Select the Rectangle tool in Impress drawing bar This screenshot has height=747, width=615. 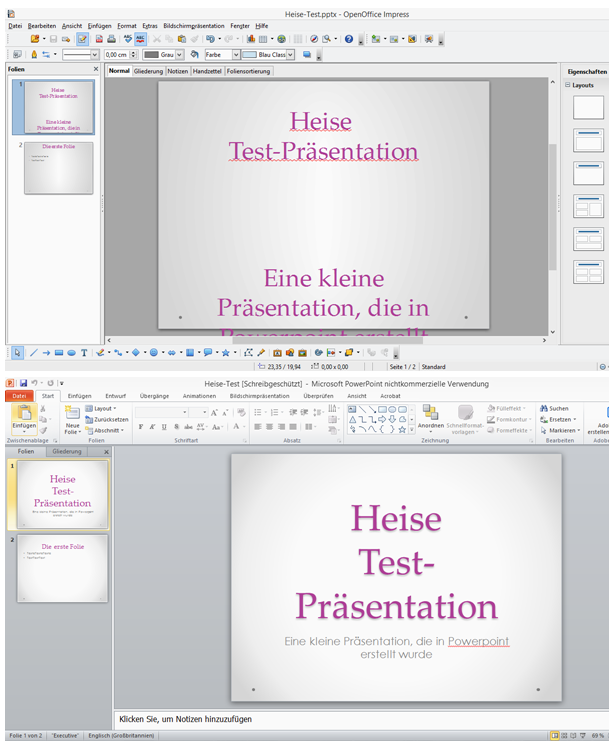pyautogui.click(x=59, y=353)
